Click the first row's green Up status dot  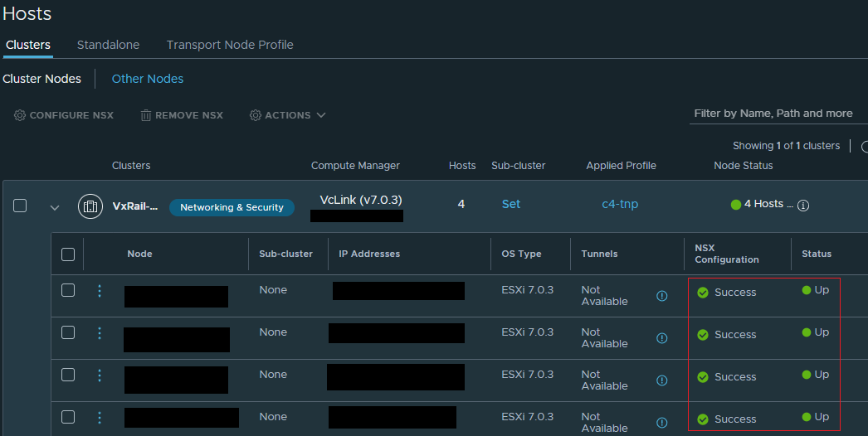coord(807,290)
